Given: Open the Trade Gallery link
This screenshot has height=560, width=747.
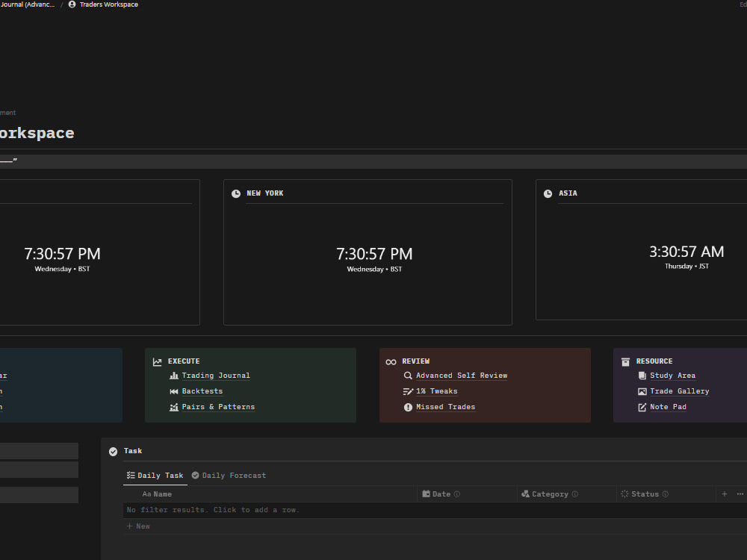Looking at the screenshot, I should click(x=680, y=391).
